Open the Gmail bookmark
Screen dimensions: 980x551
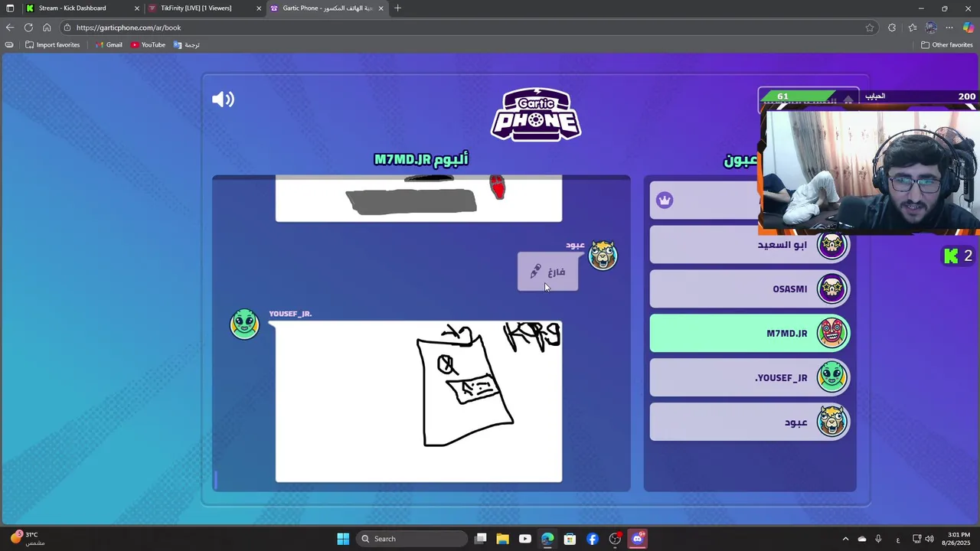[x=109, y=45]
